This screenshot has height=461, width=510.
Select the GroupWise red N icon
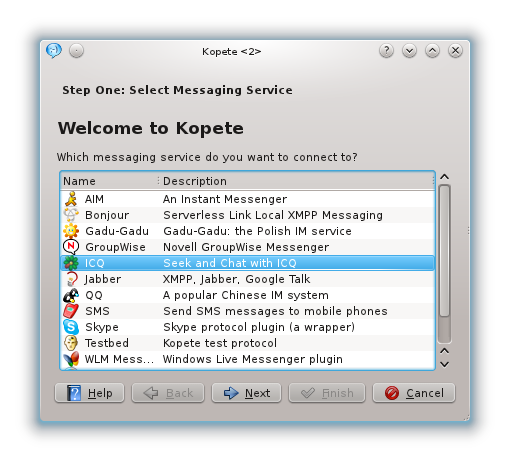coord(71,247)
